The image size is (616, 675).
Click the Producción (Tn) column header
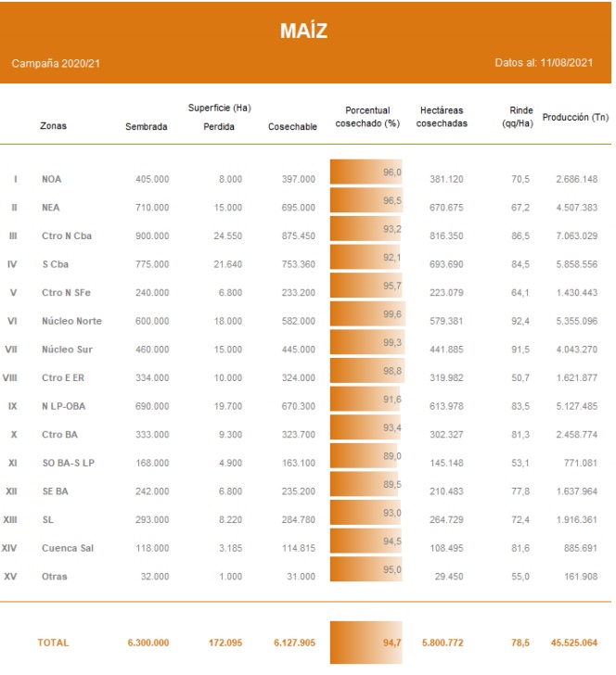575,118
